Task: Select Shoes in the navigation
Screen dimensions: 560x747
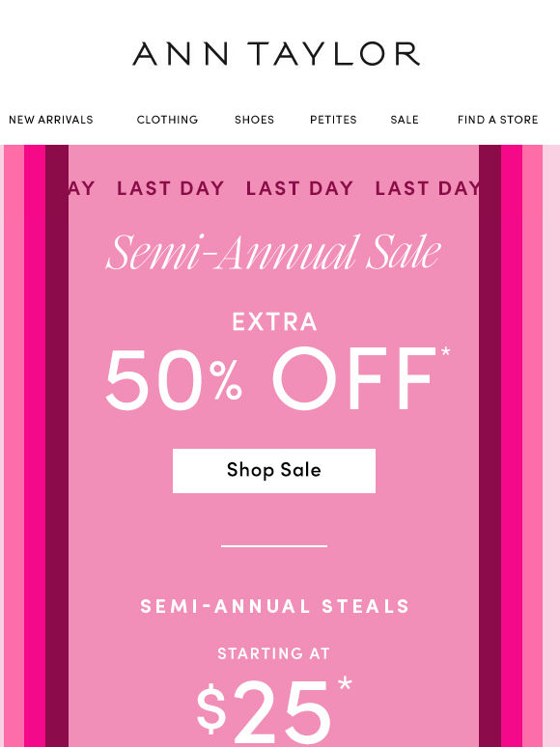Action: pos(254,120)
